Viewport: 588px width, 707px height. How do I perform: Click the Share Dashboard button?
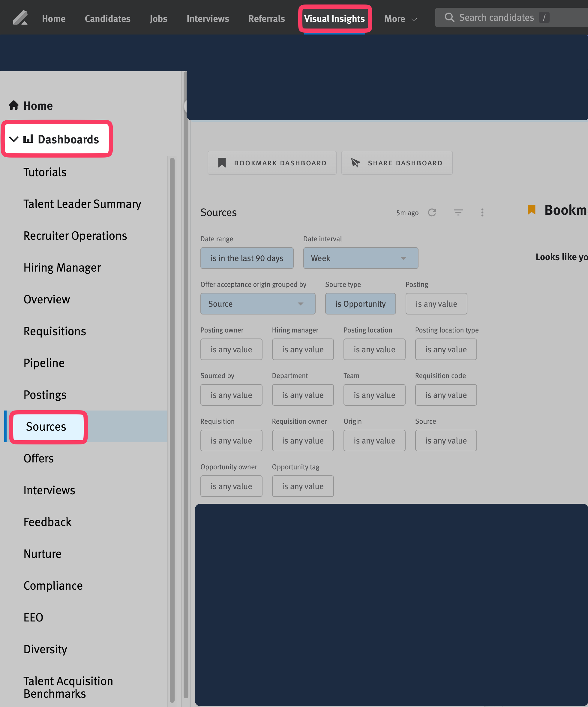(x=397, y=163)
